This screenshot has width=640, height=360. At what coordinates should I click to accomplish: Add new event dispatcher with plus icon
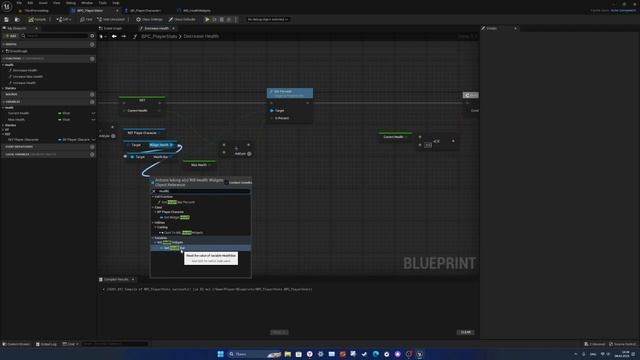[x=92, y=147]
